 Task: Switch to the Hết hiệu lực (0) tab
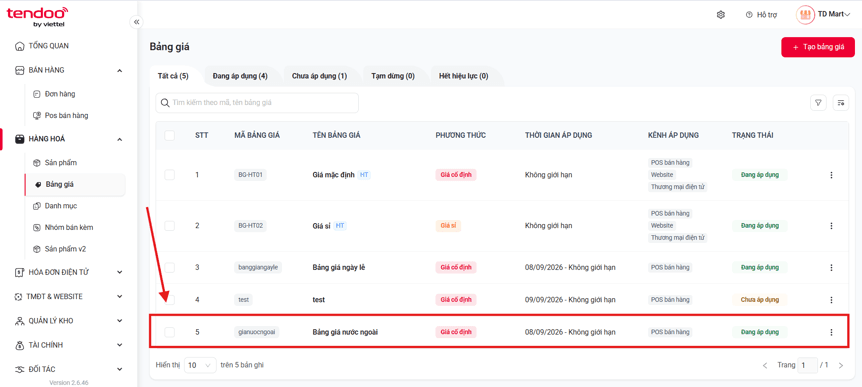(463, 76)
